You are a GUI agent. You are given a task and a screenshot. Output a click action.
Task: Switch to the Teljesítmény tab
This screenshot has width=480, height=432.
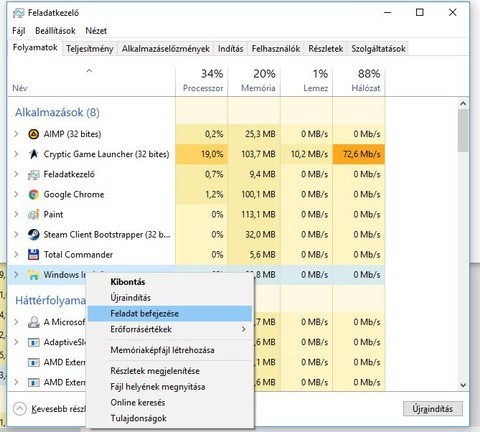tap(90, 49)
